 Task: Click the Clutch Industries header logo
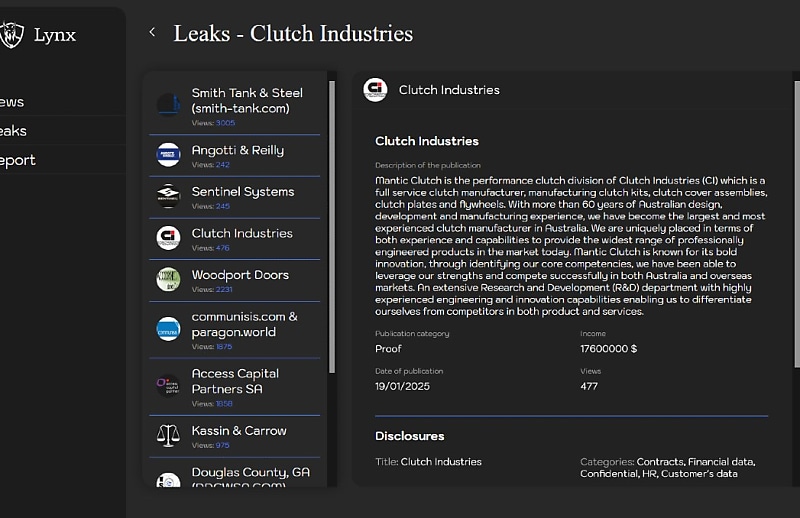[x=376, y=90]
